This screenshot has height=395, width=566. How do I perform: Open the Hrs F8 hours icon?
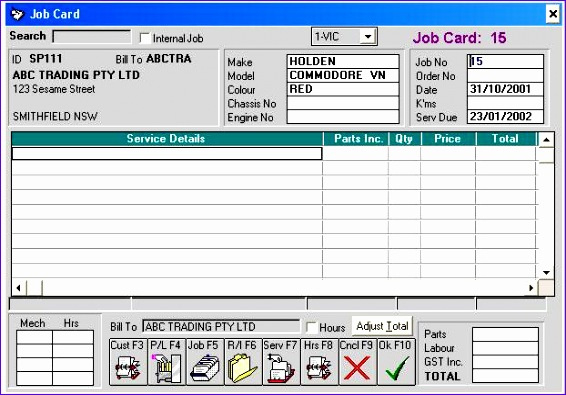(x=319, y=362)
